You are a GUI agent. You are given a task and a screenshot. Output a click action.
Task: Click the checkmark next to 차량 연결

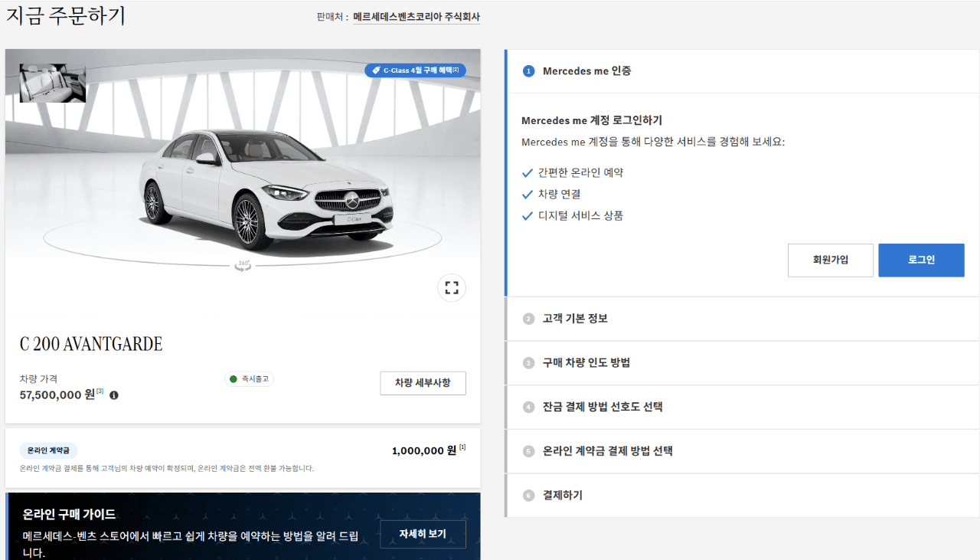point(526,194)
